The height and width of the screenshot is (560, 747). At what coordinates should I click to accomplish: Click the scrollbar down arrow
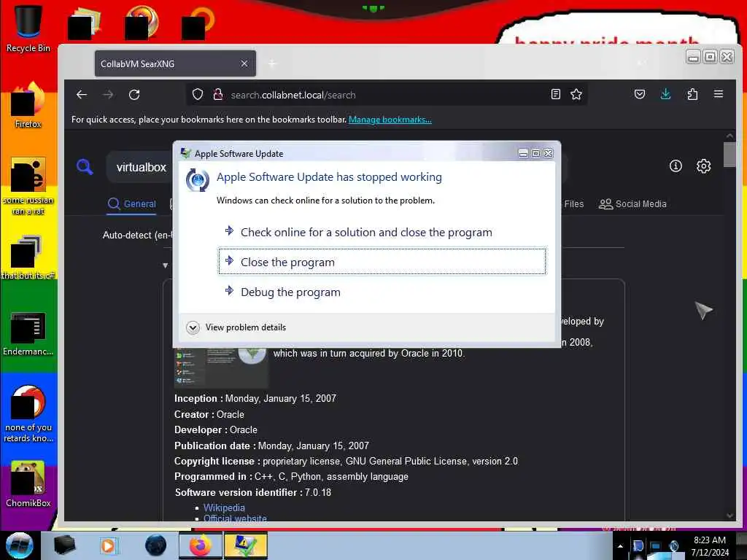[729, 516]
